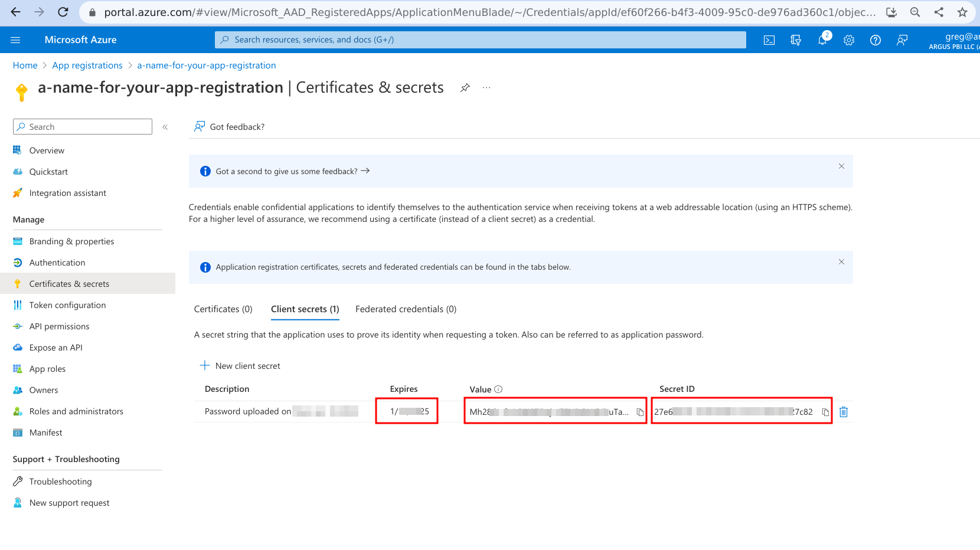Image resolution: width=980 pixels, height=550 pixels.
Task: Pin the Certificates & secrets blade
Action: [465, 87]
